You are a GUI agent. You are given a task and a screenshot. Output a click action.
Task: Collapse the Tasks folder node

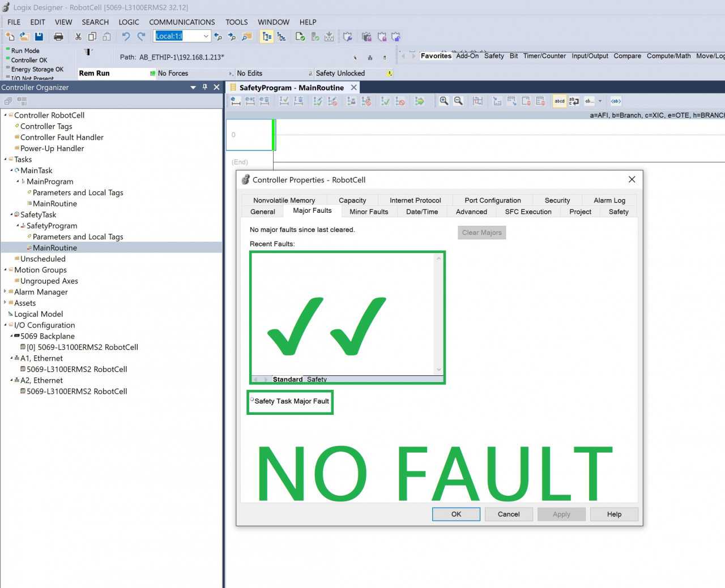tap(6, 159)
